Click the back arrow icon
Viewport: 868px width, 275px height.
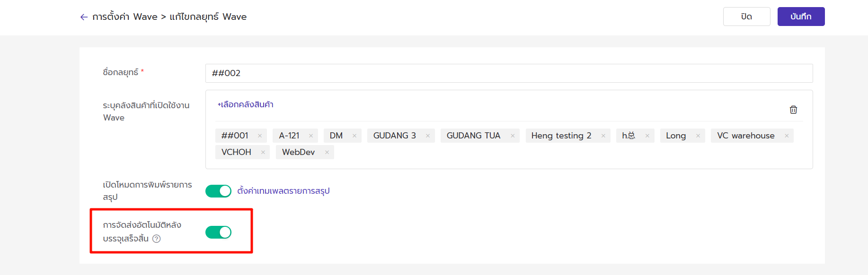[x=84, y=17]
